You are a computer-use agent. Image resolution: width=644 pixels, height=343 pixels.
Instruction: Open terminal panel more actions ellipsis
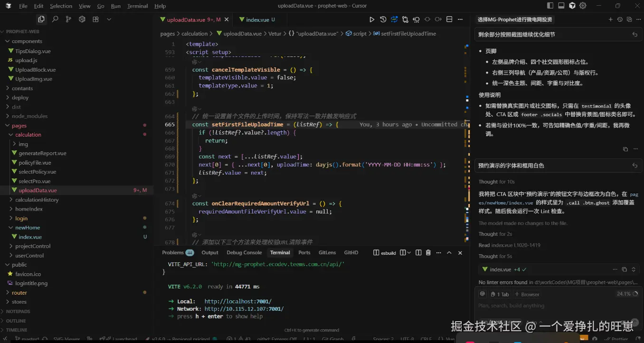[438, 253]
